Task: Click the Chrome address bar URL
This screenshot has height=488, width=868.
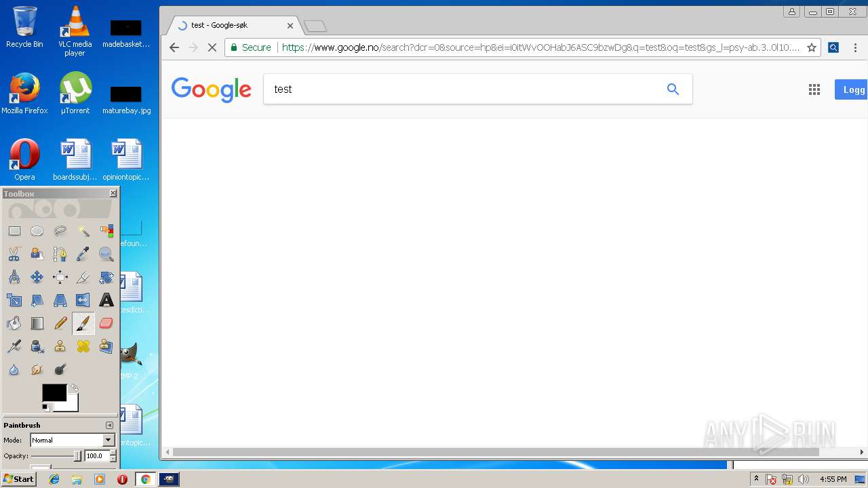Action: [x=540, y=47]
